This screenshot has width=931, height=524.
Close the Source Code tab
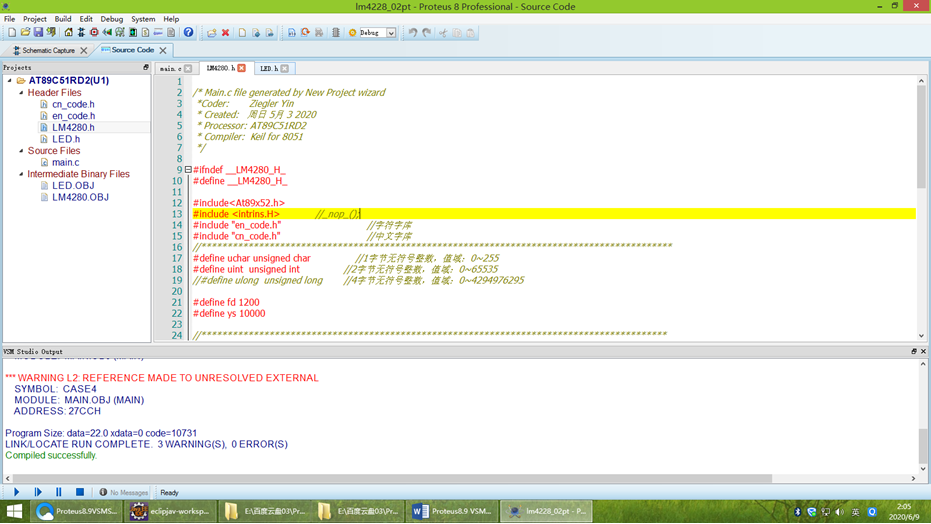pos(163,50)
